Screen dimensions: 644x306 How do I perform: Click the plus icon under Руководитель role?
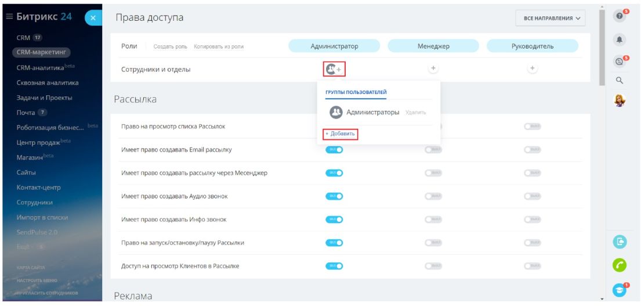[532, 69]
